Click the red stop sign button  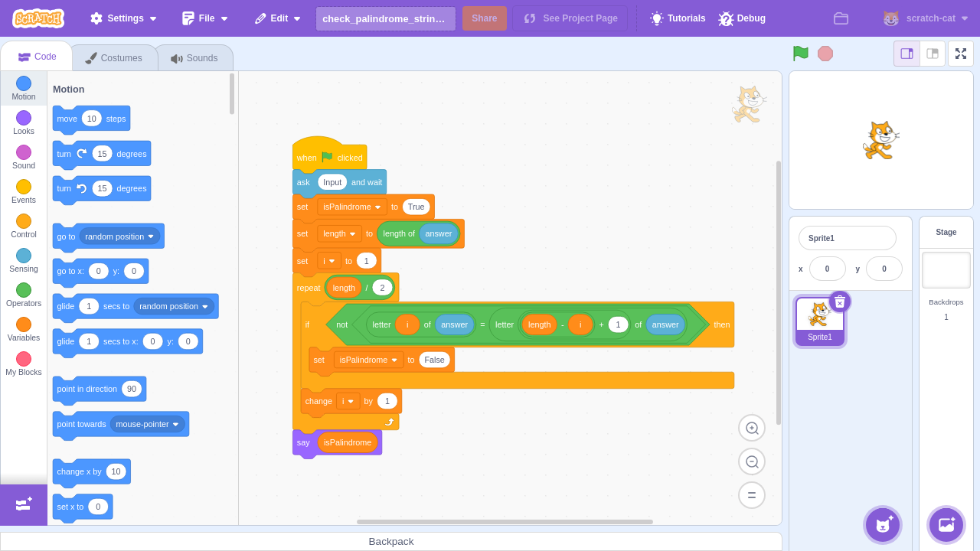pyautogui.click(x=825, y=53)
